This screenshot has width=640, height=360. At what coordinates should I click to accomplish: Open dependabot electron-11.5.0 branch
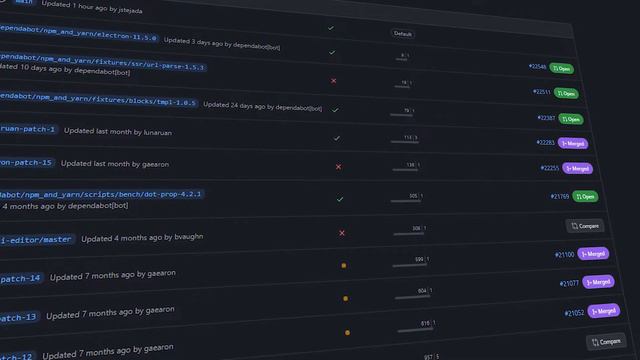click(78, 33)
